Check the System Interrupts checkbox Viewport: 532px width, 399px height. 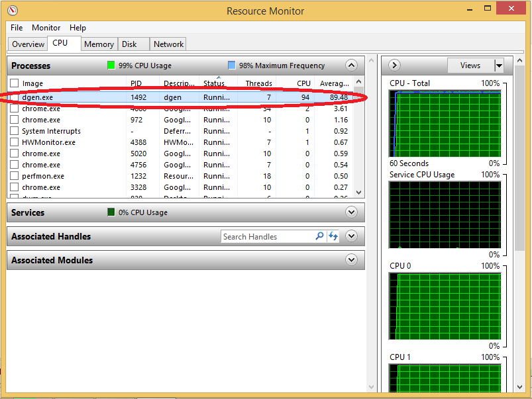[15, 131]
